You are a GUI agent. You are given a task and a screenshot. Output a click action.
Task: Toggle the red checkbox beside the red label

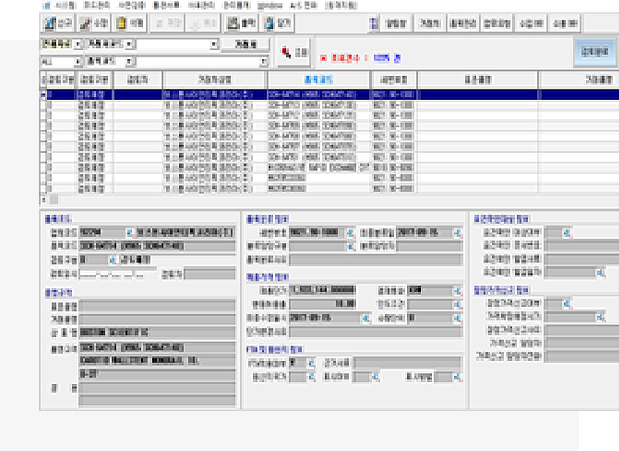(x=324, y=58)
